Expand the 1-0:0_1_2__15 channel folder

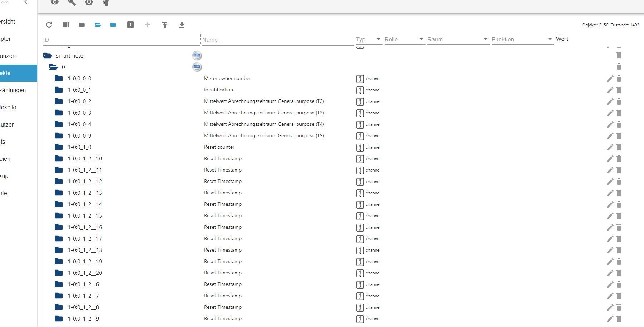click(x=59, y=215)
